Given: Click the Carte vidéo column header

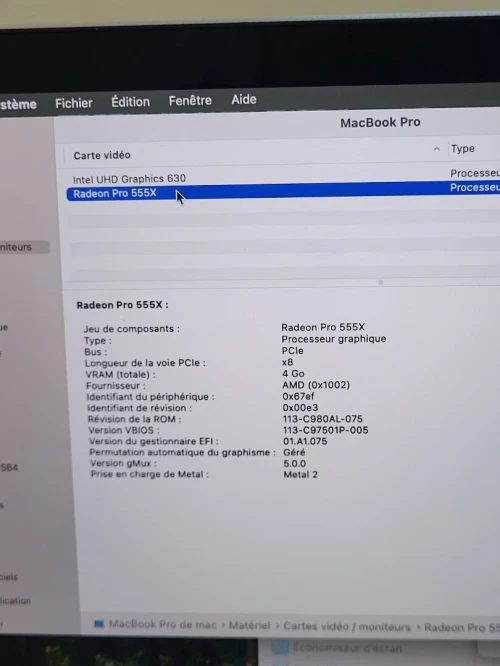Looking at the screenshot, I should pos(102,155).
